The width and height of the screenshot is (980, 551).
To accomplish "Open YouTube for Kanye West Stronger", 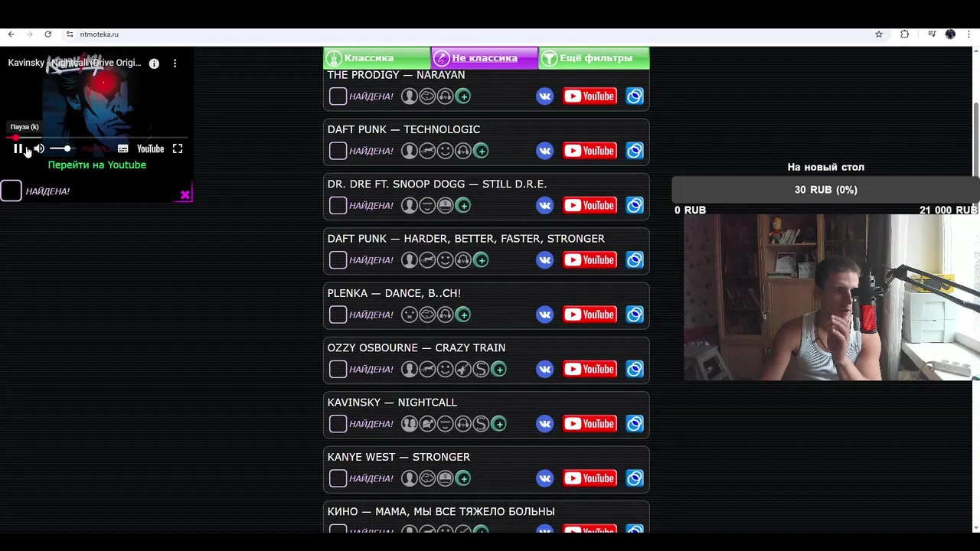I will tap(590, 478).
